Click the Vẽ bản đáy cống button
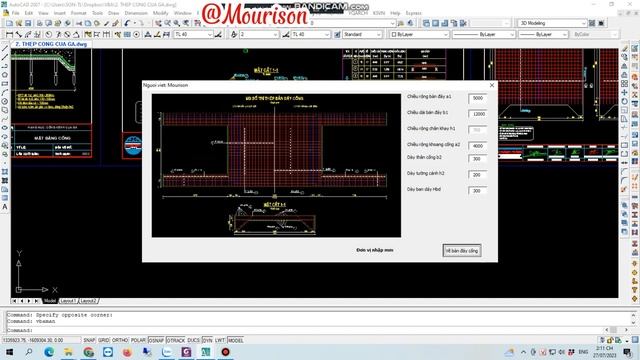Image resolution: width=640 pixels, height=360 pixels. (462, 251)
